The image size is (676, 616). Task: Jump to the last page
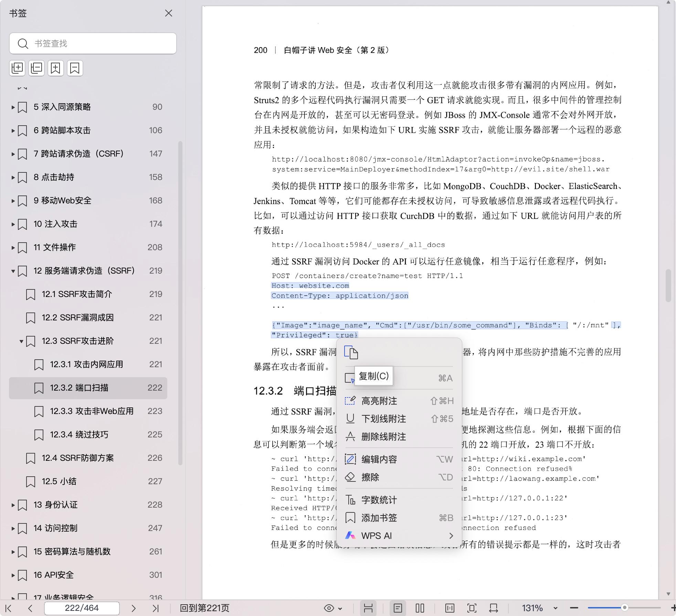click(156, 608)
